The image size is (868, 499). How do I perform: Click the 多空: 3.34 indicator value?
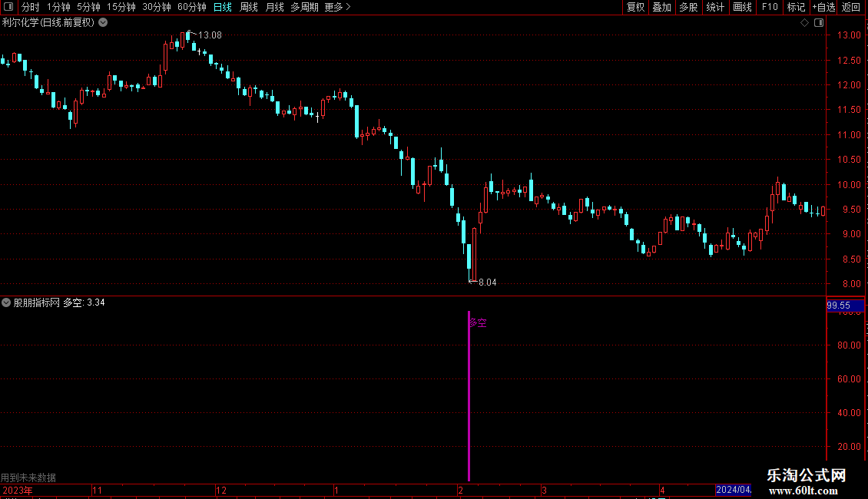tap(84, 302)
